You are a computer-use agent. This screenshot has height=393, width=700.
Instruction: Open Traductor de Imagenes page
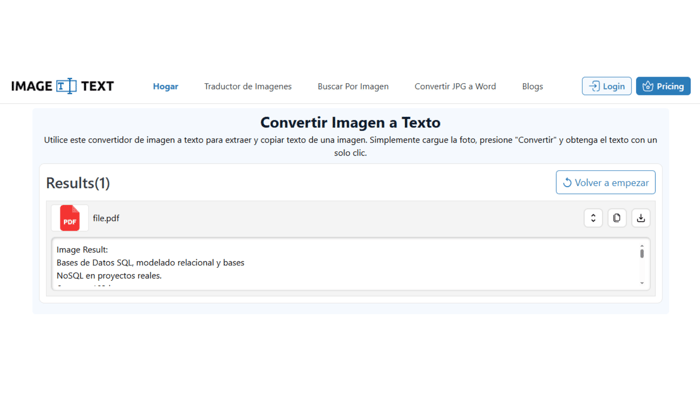tap(248, 86)
